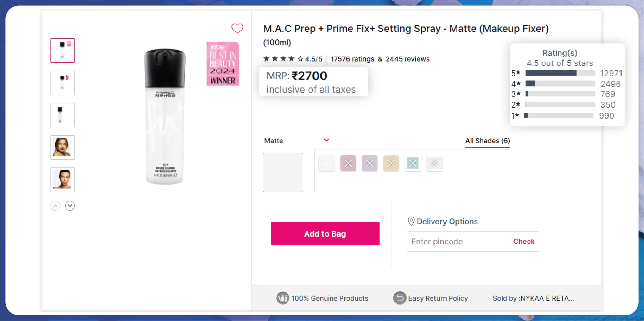Screen dimensions: 644x321
Task: Click the 100% Genuine Products icon
Action: tap(282, 298)
